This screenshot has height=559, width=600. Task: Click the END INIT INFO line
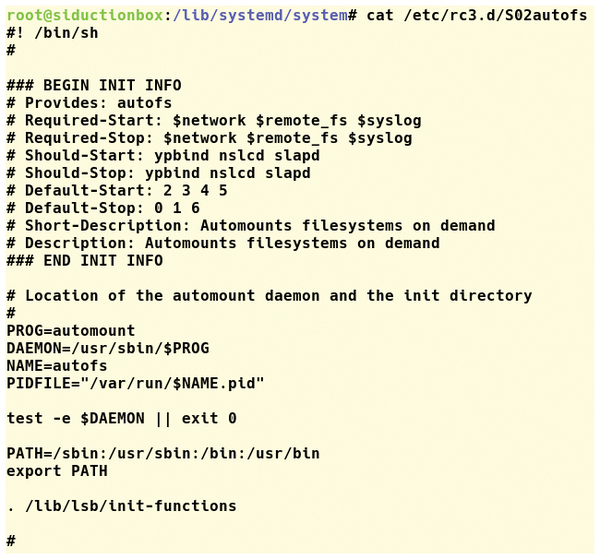[85, 261]
